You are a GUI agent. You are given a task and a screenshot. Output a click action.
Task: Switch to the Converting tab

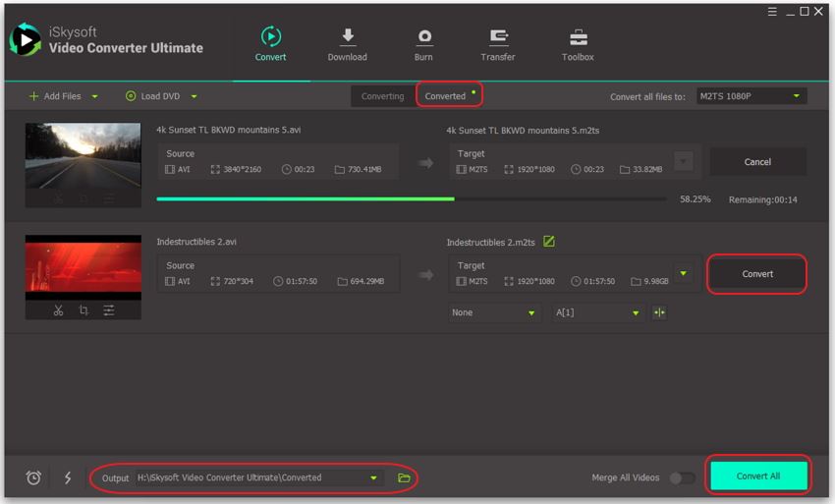383,96
